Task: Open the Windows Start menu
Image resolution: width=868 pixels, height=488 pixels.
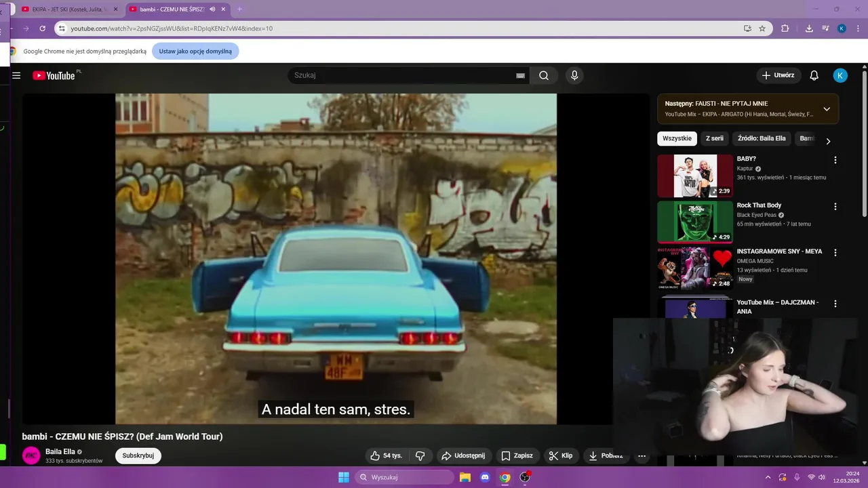Action: (x=344, y=477)
